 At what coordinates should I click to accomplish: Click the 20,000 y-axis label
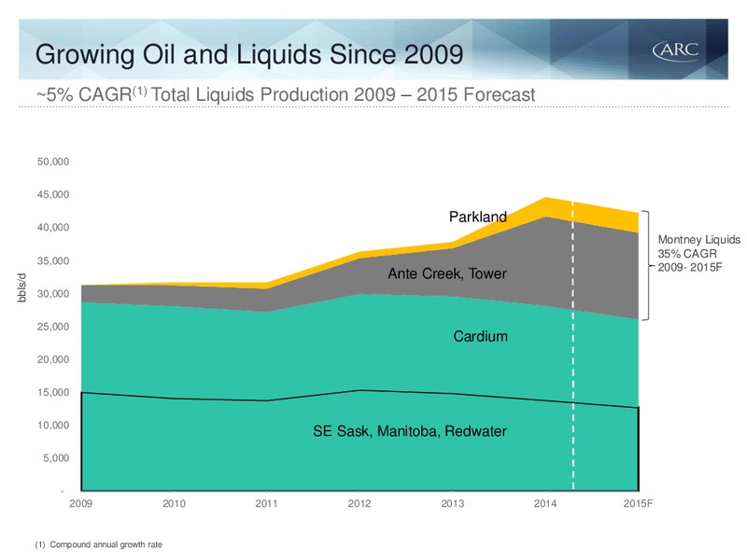pos(53,359)
